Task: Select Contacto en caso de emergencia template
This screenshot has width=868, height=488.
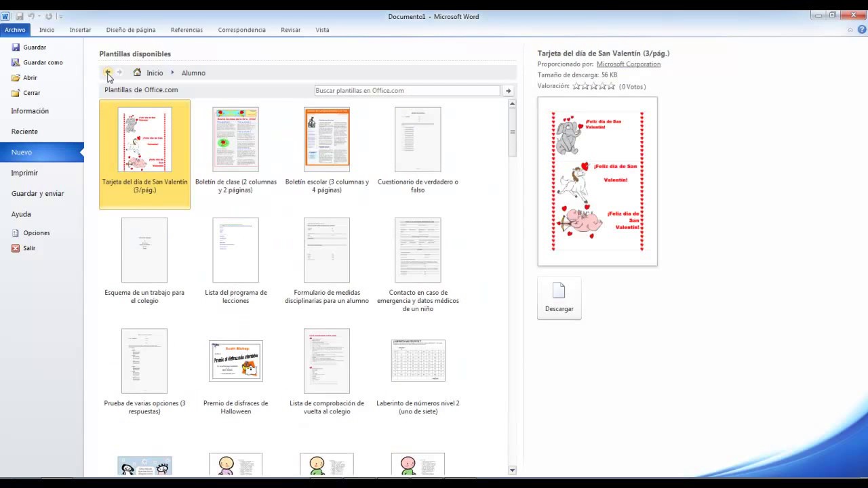Action: pyautogui.click(x=418, y=265)
